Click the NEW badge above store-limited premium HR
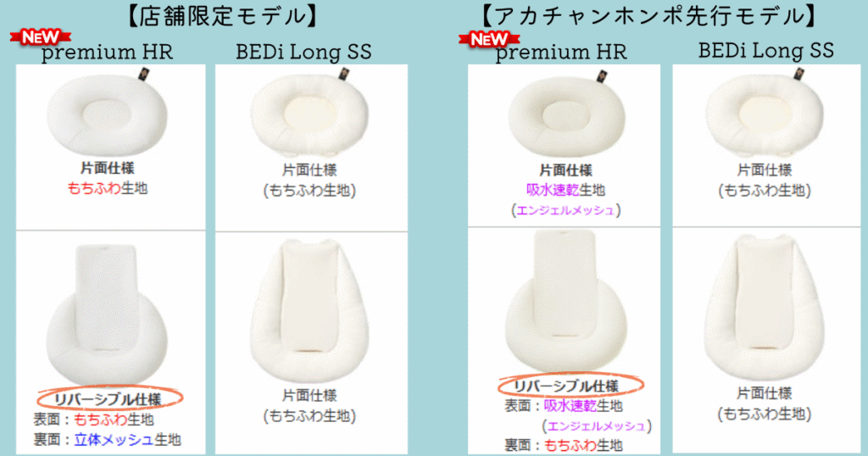Viewport: 868px width, 456px height. (x=41, y=37)
